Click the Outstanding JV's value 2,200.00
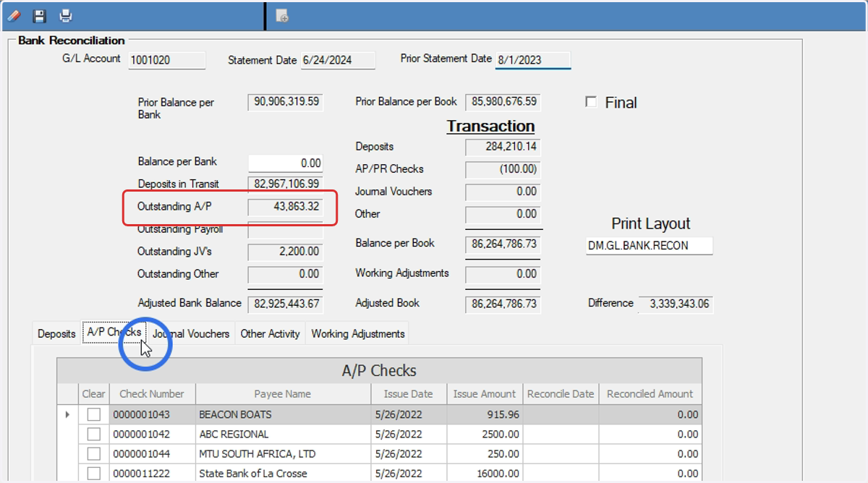The height and width of the screenshot is (483, 868). pos(285,252)
